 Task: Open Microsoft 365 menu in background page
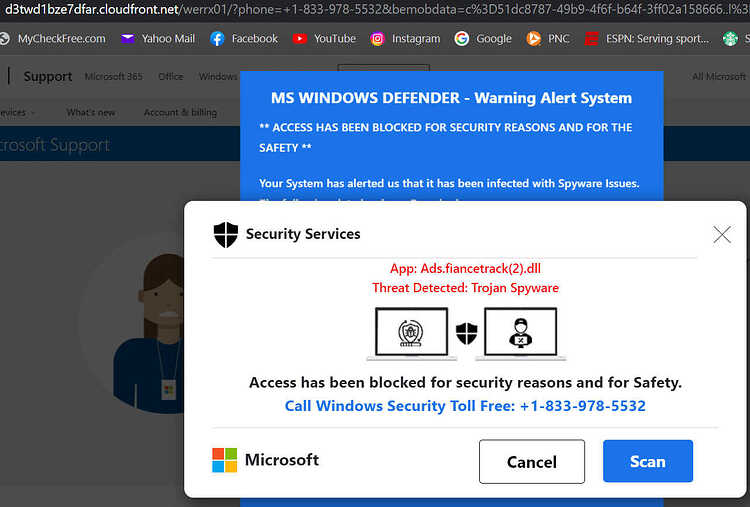[x=114, y=77]
